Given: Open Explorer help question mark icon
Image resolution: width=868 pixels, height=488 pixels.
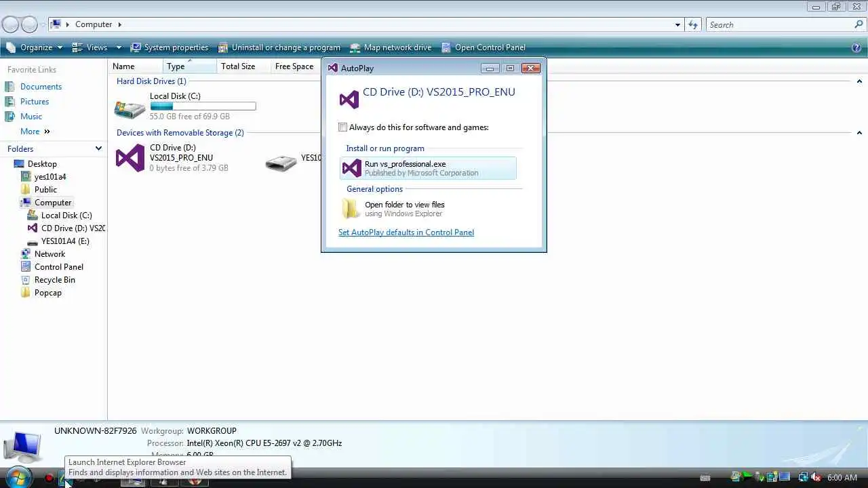Looking at the screenshot, I should coord(856,47).
